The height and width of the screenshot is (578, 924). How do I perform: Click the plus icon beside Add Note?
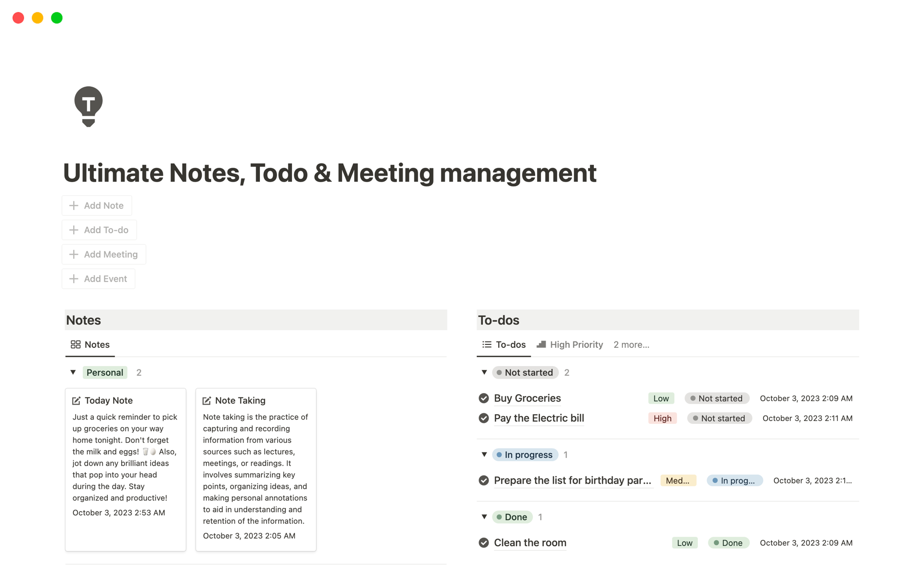pos(74,206)
